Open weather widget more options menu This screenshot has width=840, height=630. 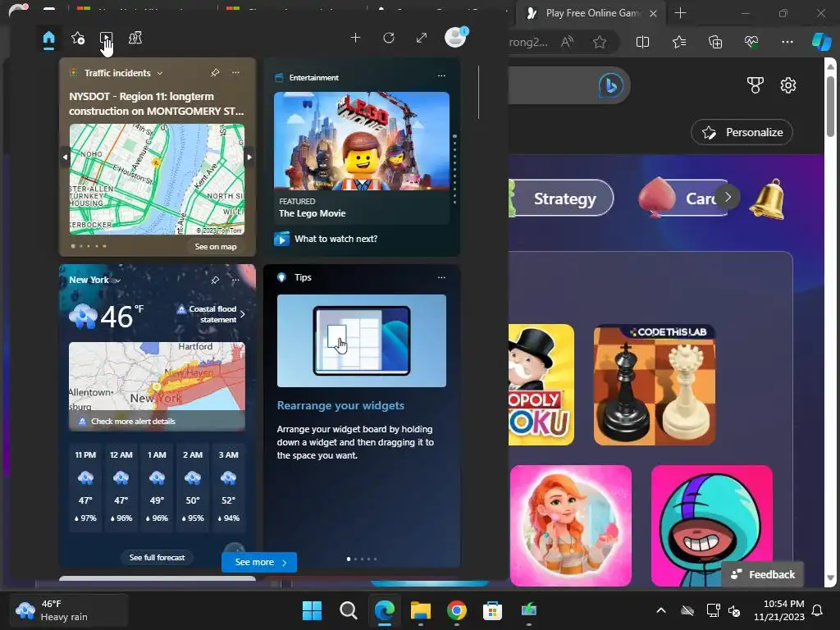235,280
